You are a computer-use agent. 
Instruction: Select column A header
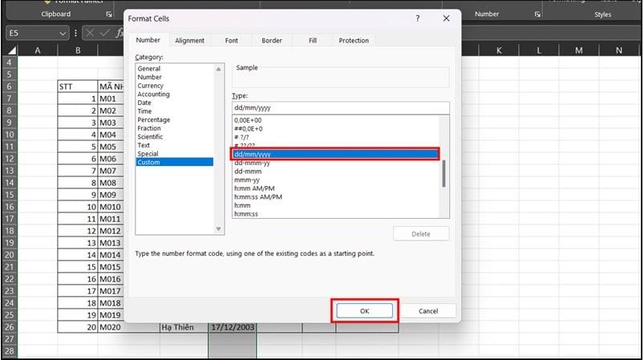point(38,51)
